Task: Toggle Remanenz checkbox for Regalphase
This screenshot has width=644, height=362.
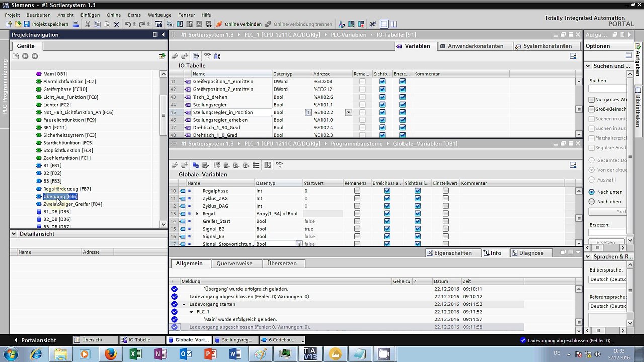Action: [x=357, y=191]
